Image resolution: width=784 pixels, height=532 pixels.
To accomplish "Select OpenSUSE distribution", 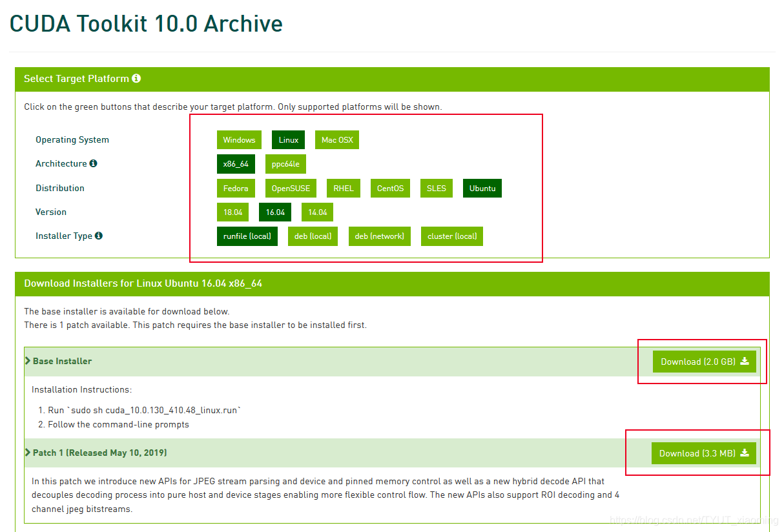I will point(291,189).
